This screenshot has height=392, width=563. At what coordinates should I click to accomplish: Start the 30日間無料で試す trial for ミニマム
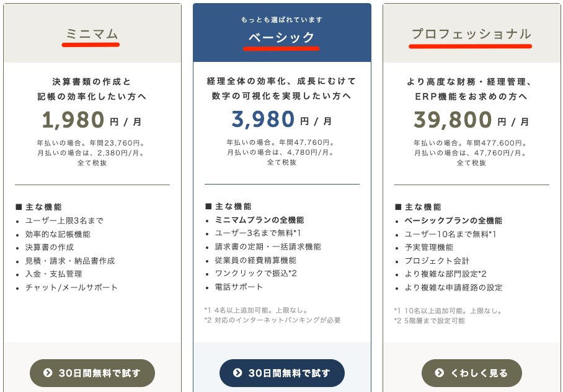click(x=92, y=373)
